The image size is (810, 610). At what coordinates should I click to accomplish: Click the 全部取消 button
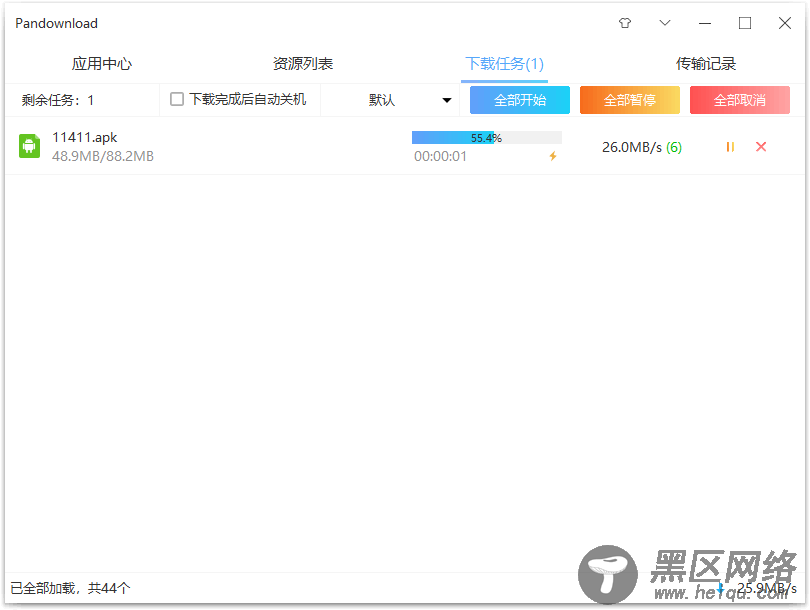point(740,100)
